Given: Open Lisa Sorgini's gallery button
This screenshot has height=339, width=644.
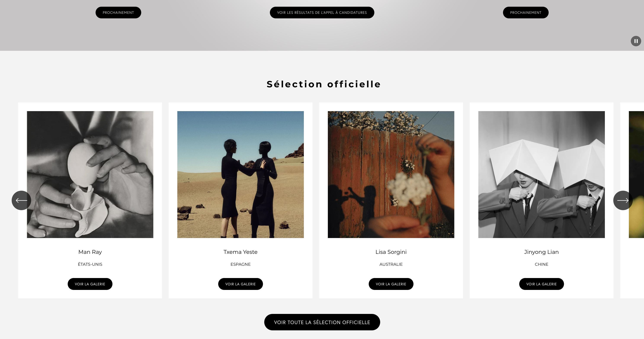Looking at the screenshot, I should [391, 284].
